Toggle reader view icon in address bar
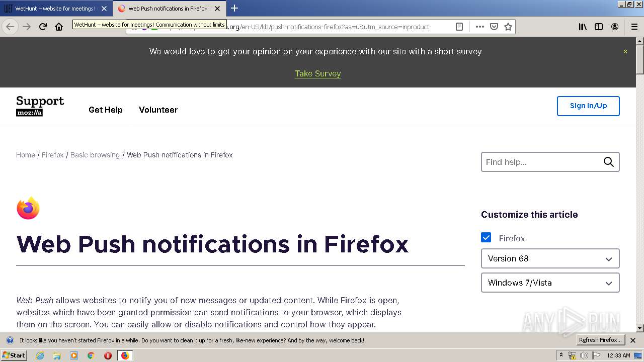The image size is (644, 362). pos(459,27)
